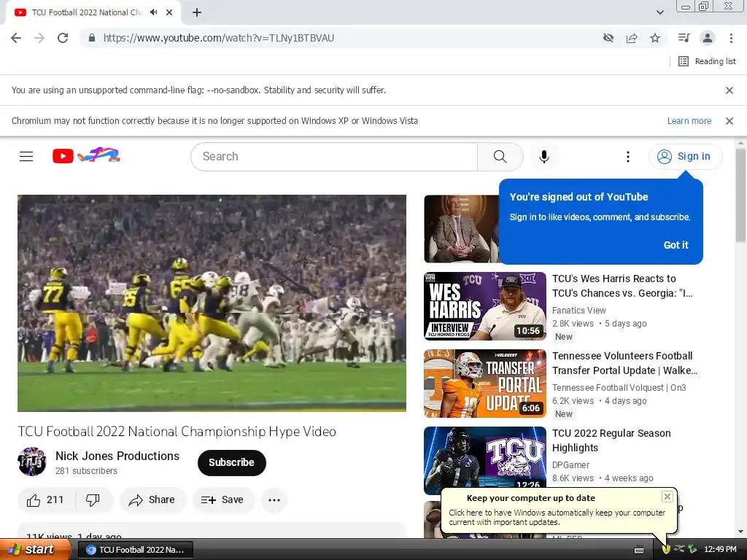
Task: Dismiss sign-out notice with Got it
Action: tap(676, 245)
